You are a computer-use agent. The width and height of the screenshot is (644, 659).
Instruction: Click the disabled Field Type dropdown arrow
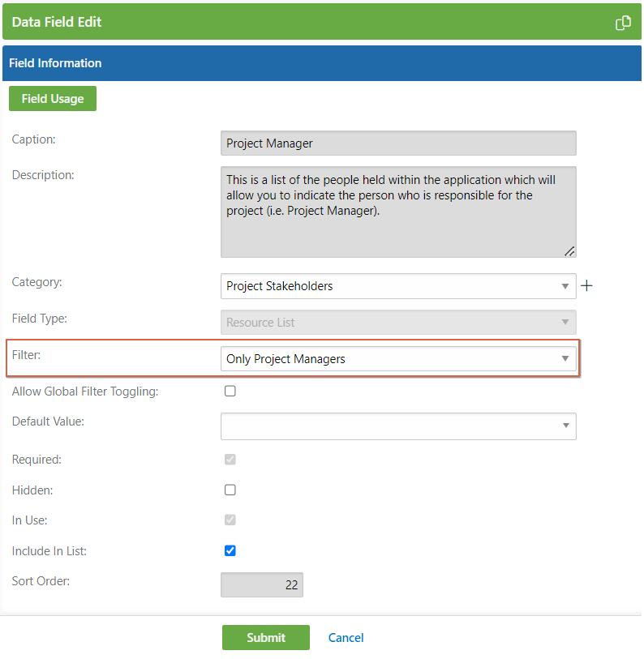[565, 323]
